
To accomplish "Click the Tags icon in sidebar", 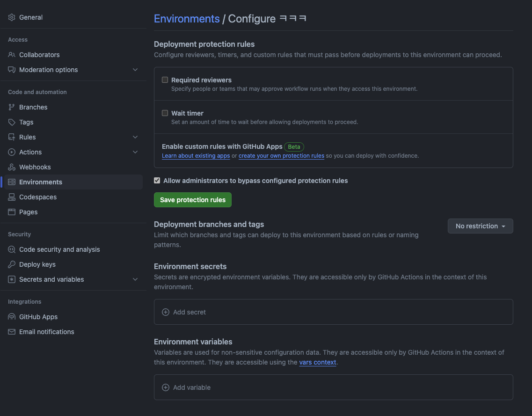I will (x=12, y=122).
